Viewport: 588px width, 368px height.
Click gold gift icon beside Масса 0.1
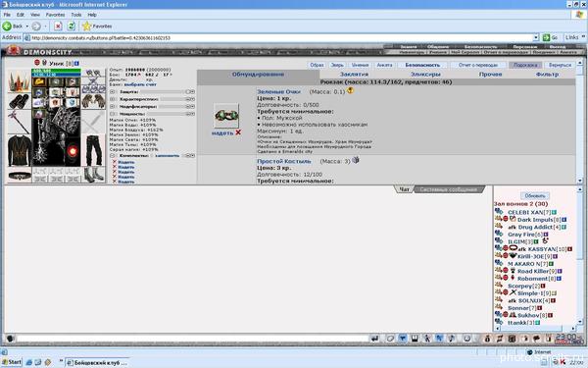350,90
